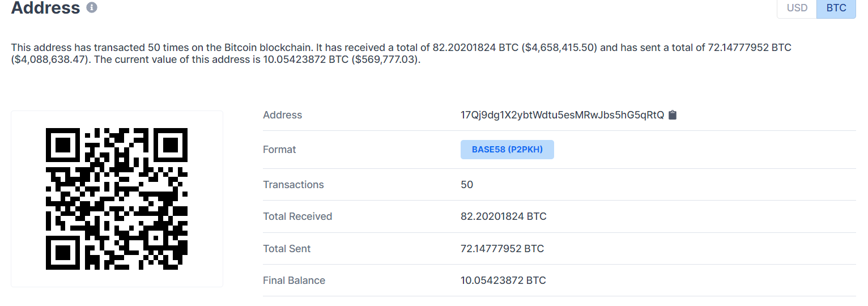Viewport: 868px width, 306px height.
Task: Click the Final Balance value 10.05423872 BTC
Action: coord(503,280)
